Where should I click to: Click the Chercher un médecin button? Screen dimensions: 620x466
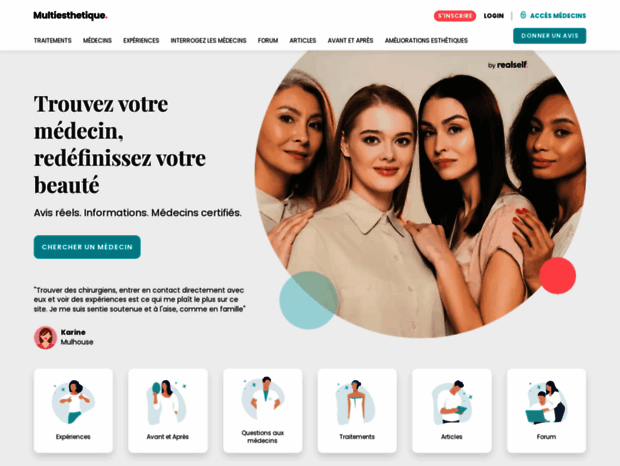87,247
